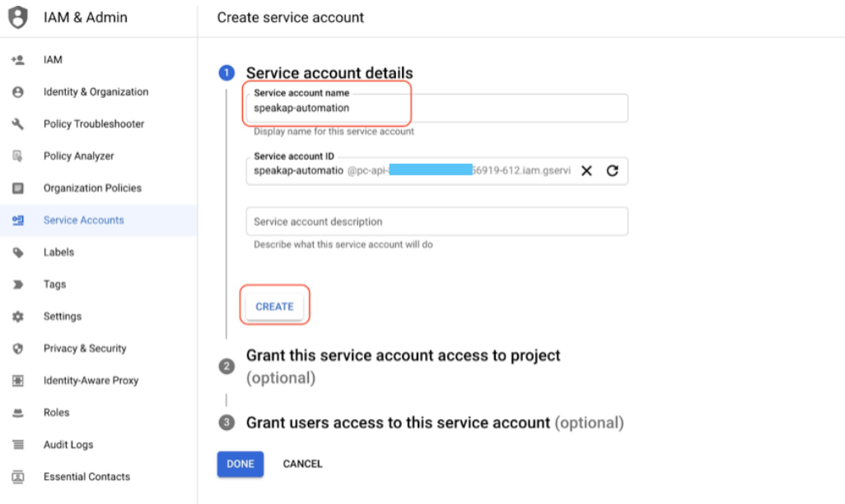Click the Policy Troubleshooter wrench icon
The image size is (845, 504).
point(18,124)
